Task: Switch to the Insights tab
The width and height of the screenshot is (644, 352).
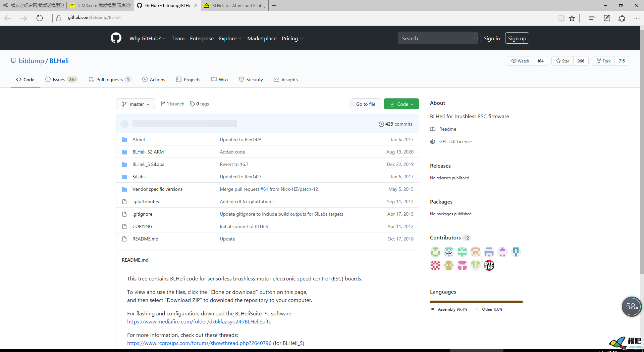Action: pyautogui.click(x=286, y=80)
